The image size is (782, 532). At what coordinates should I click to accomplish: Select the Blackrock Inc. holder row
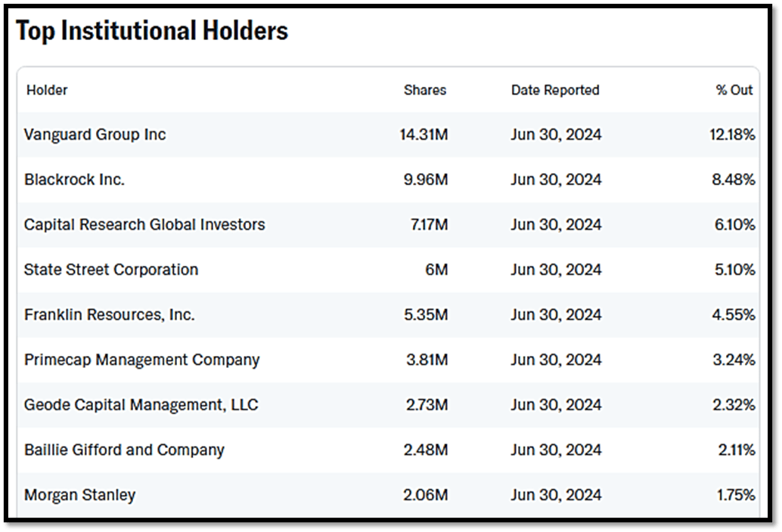74,180
